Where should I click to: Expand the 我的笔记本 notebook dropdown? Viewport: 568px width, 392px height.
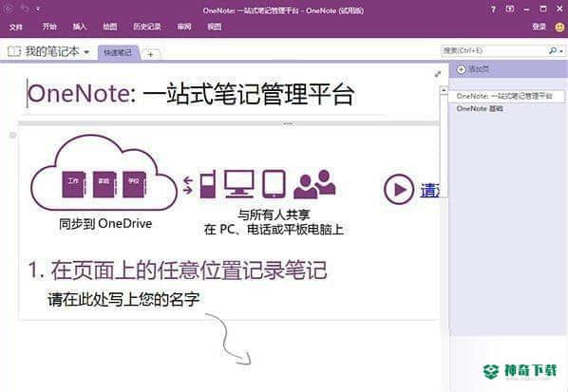(x=86, y=52)
